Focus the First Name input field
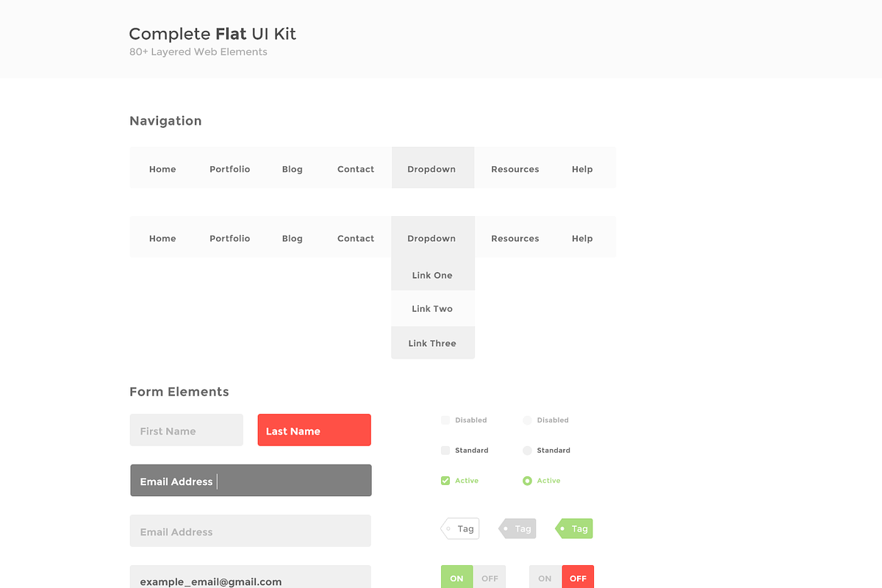Screen dimensions: 882x588 pos(186,430)
